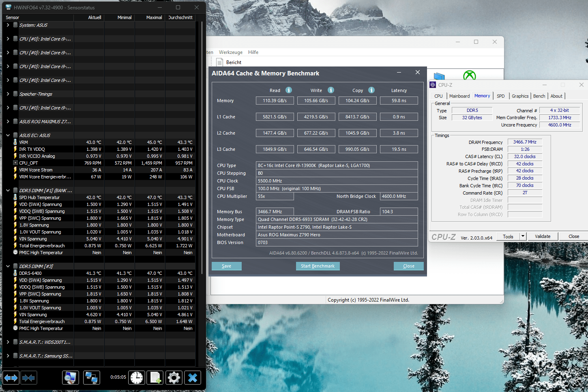This screenshot has height=392, width=588.
Task: Click the green Xbox-style icon in AIDA64
Action: click(x=470, y=75)
